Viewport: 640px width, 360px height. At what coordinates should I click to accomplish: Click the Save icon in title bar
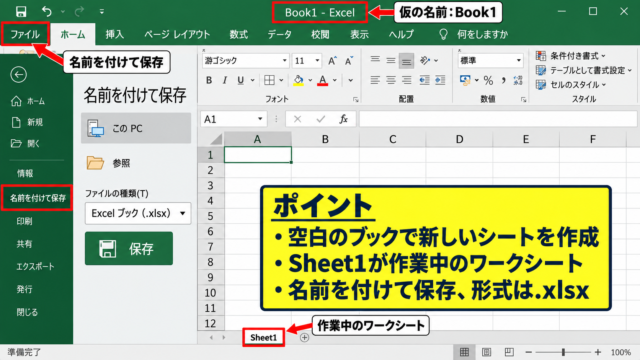21,11
